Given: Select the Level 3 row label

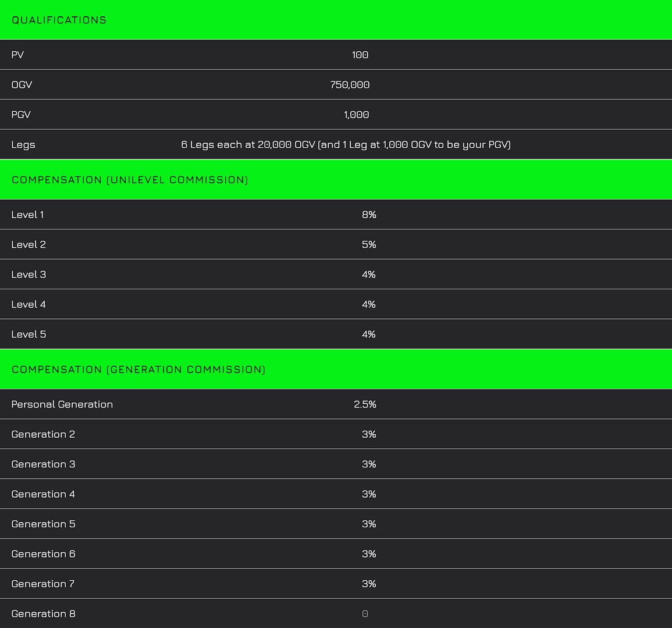Looking at the screenshot, I should click(x=29, y=275).
